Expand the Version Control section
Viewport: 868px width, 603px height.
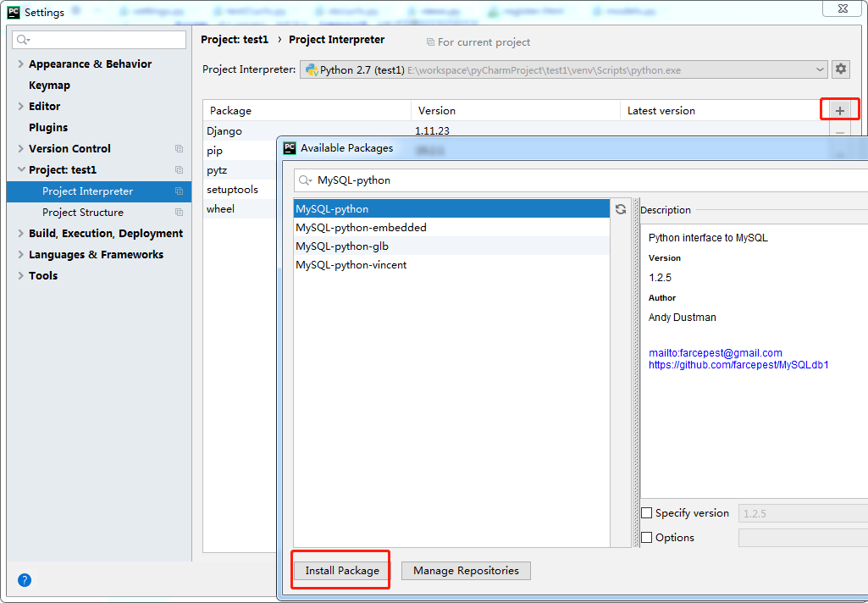[21, 148]
